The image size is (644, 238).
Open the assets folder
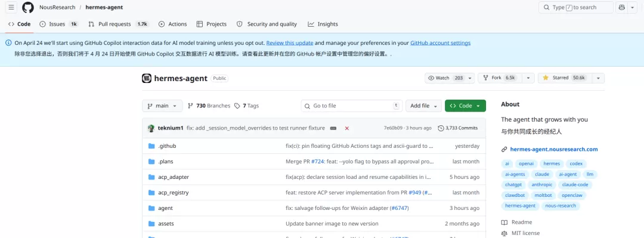[166, 224]
